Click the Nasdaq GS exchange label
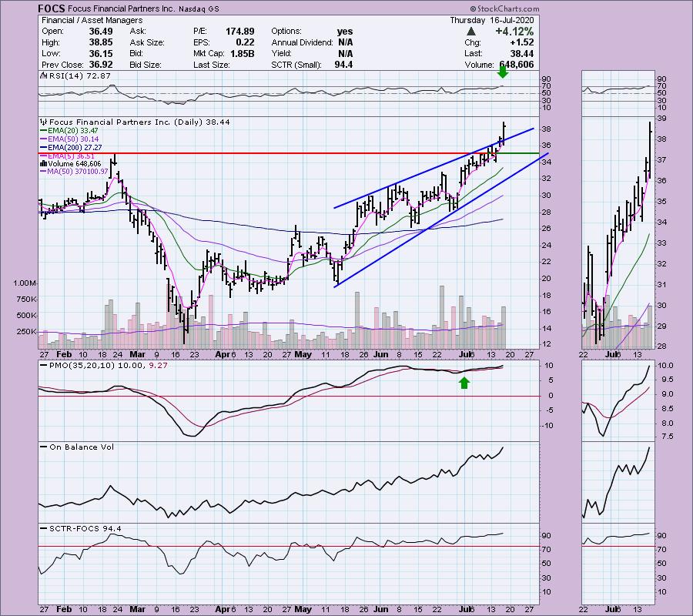The width and height of the screenshot is (693, 616). (199, 8)
